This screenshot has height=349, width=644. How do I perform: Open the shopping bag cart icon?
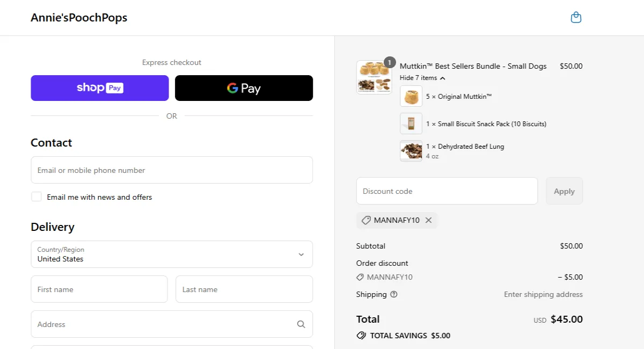click(x=576, y=18)
